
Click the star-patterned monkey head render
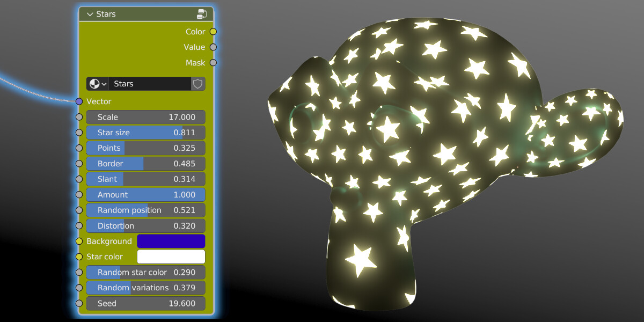[445, 164]
